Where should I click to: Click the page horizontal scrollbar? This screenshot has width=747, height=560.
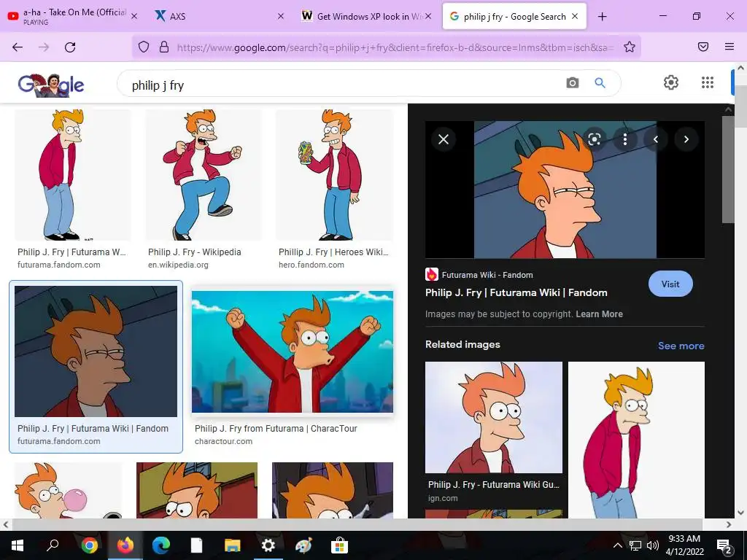[x=357, y=524]
